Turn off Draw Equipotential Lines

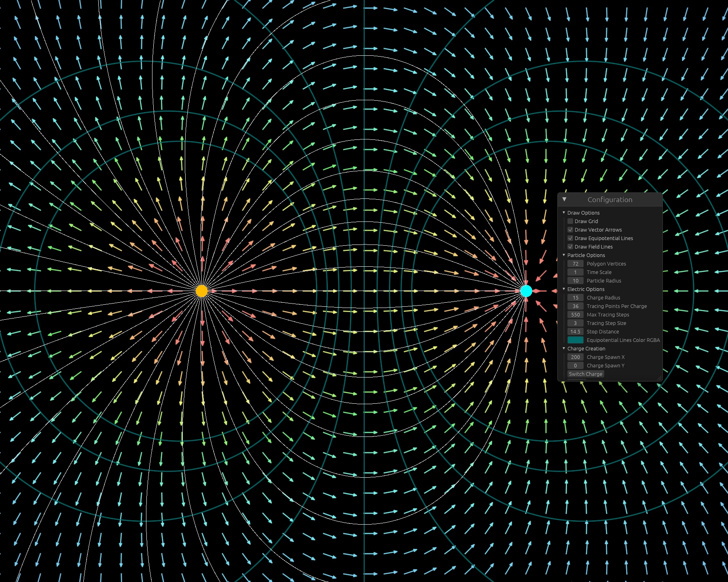click(570, 238)
